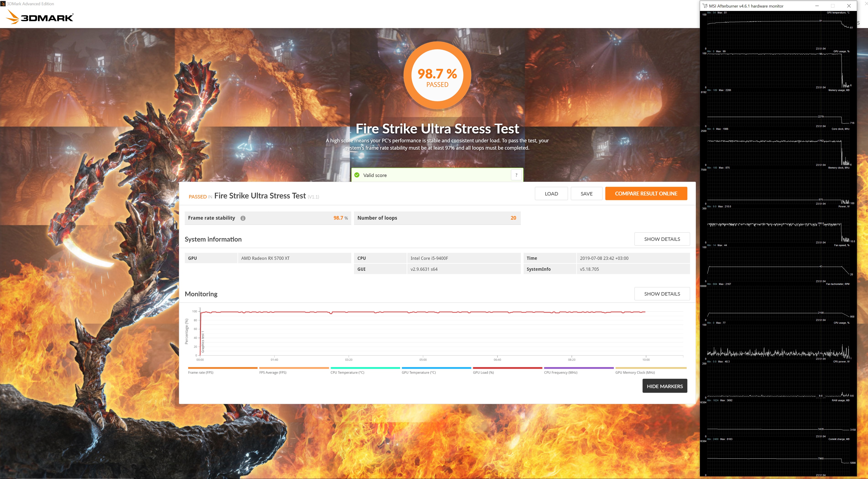
Task: Expand System information with Show Details
Action: (x=662, y=239)
